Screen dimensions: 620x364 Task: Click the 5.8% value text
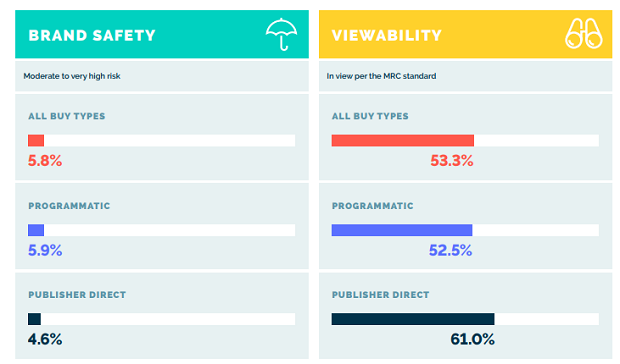[x=45, y=161]
